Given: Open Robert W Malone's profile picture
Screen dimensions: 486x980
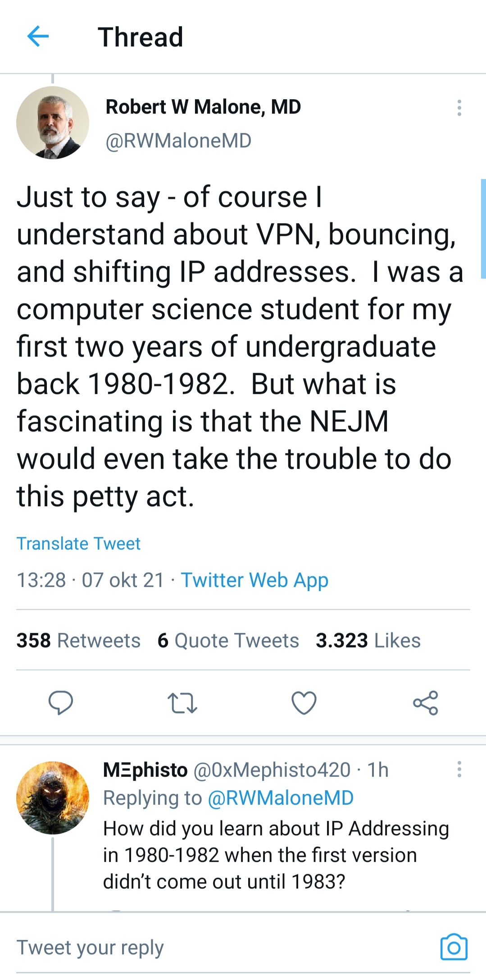Looking at the screenshot, I should tap(53, 123).
